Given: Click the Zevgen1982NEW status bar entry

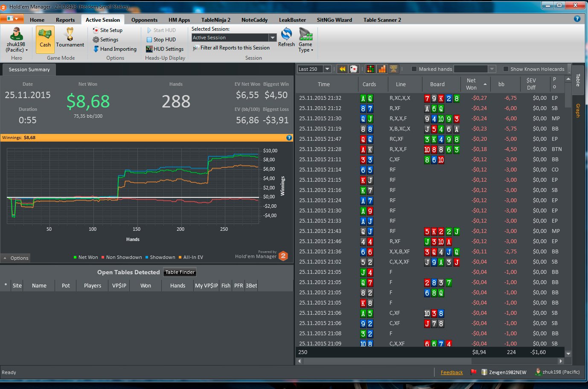Looking at the screenshot, I should tap(504, 372).
